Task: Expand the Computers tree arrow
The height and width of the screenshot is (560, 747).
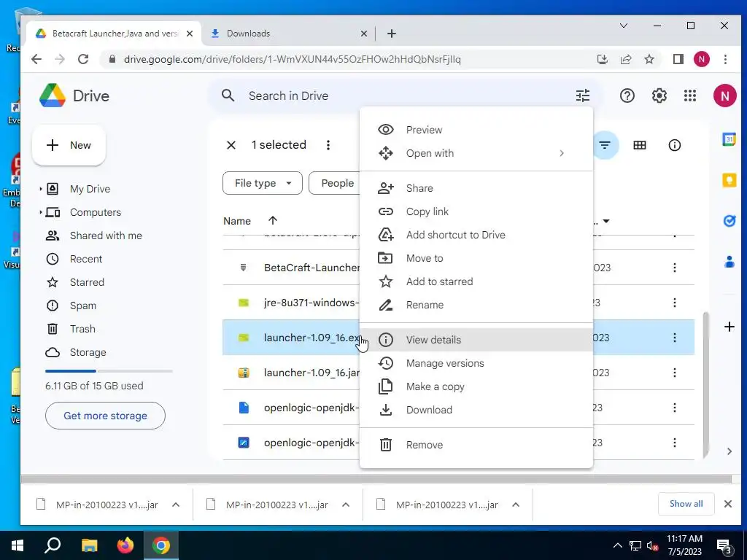Action: pos(41,212)
